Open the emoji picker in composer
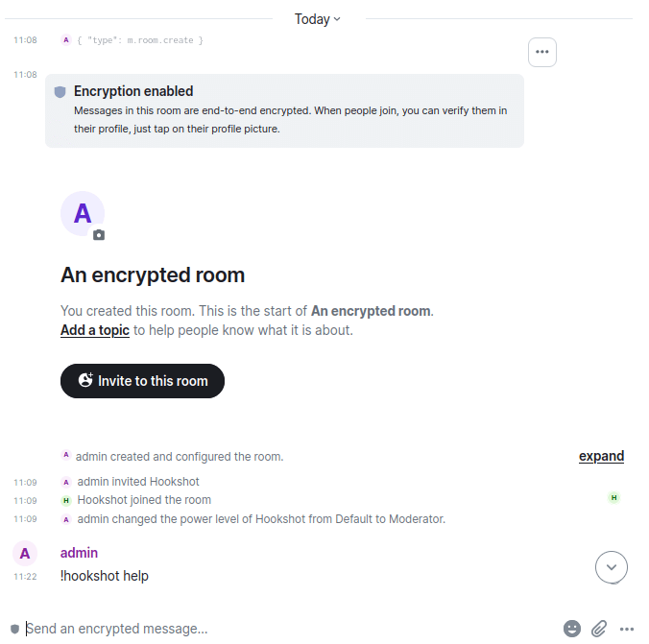Viewport: 649px width, 644px height. (571, 629)
